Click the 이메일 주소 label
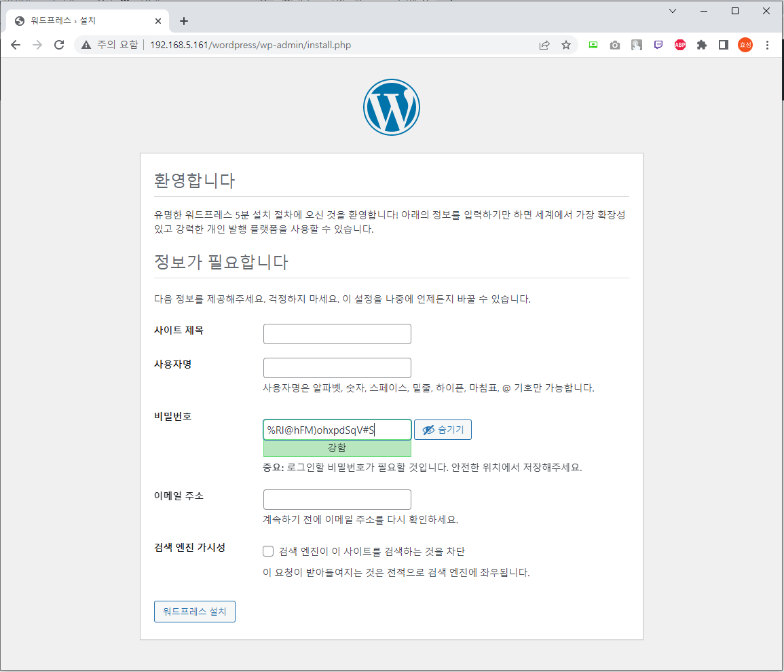 179,496
